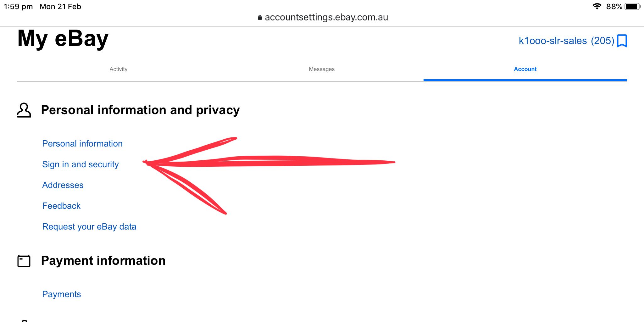Tap the padlock icon in the address bar
Viewport: 644px width, 322px height.
260,18
